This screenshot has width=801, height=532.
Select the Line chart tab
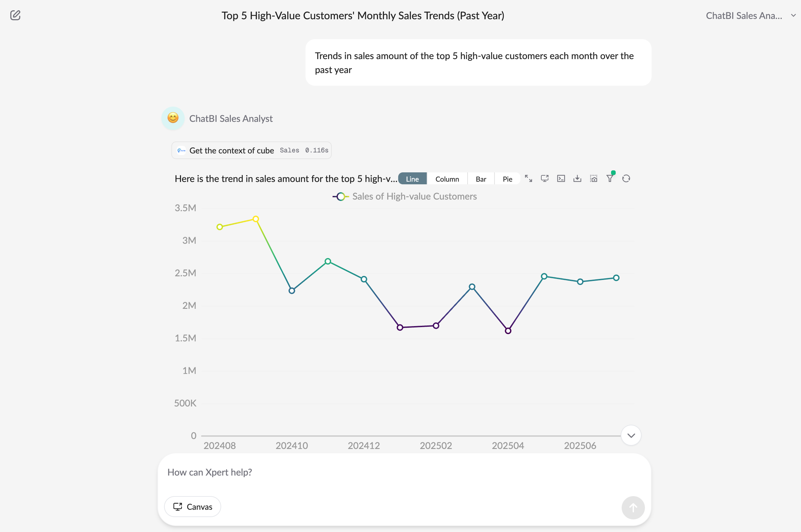pos(412,179)
